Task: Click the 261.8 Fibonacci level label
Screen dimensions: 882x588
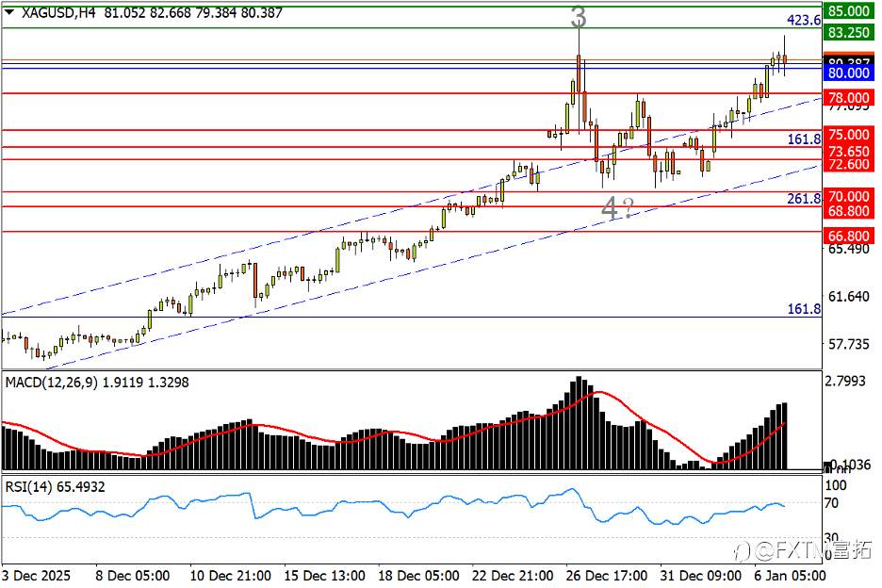Action: coord(804,198)
